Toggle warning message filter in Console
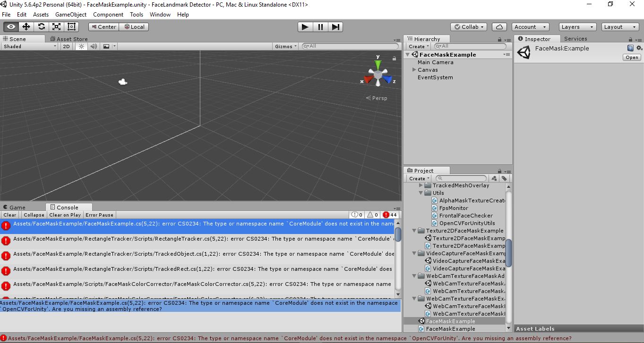This screenshot has width=644, height=343. (x=372, y=215)
